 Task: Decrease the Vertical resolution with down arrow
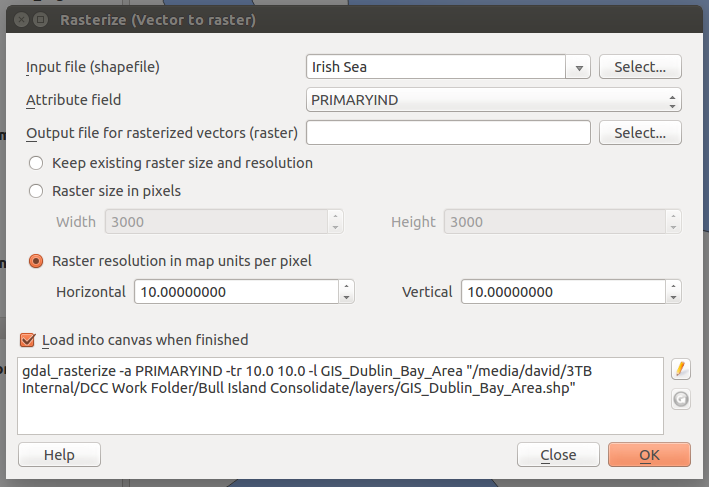click(x=673, y=297)
